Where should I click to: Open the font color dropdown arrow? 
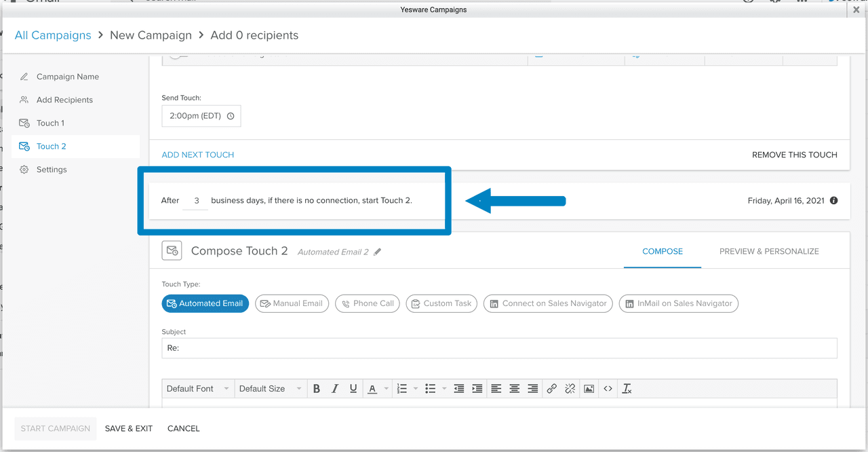[x=387, y=389]
